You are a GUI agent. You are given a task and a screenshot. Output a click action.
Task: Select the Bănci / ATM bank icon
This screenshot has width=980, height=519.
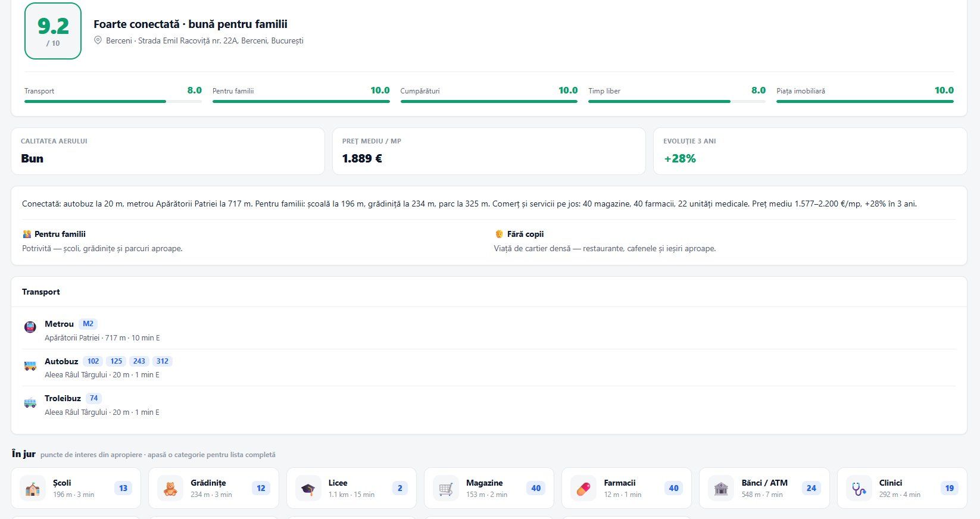point(721,489)
